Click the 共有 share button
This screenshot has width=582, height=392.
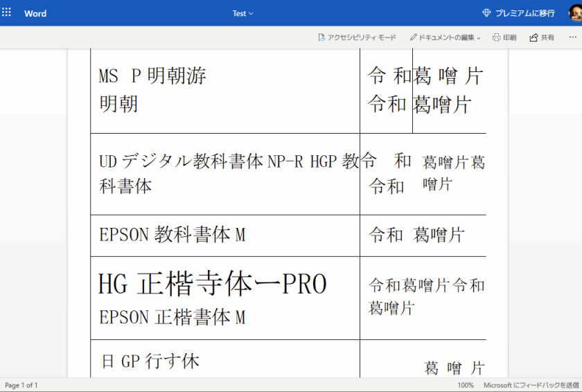pyautogui.click(x=542, y=37)
